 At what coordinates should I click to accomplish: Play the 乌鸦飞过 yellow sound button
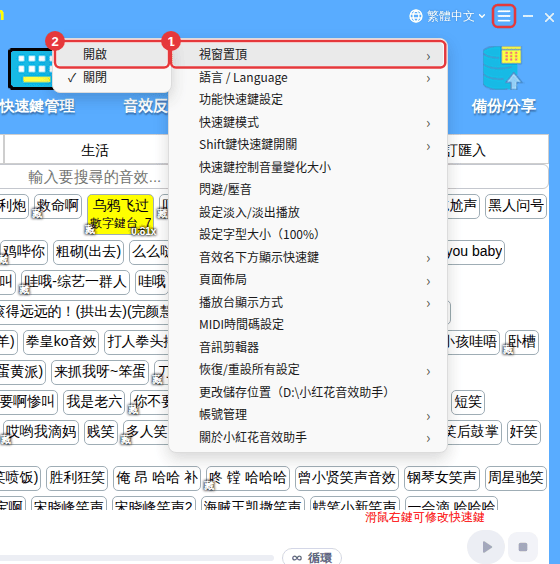(x=120, y=214)
